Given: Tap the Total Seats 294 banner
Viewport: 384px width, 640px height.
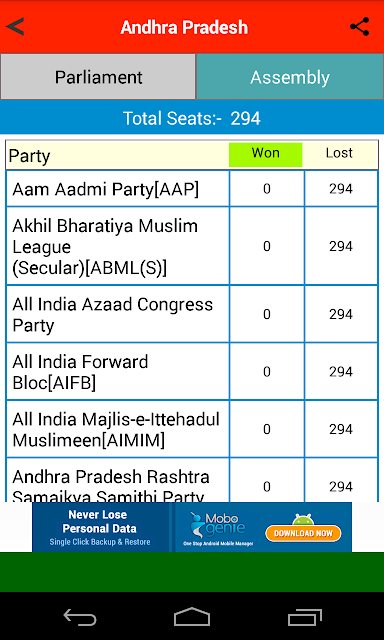Looking at the screenshot, I should [x=192, y=118].
